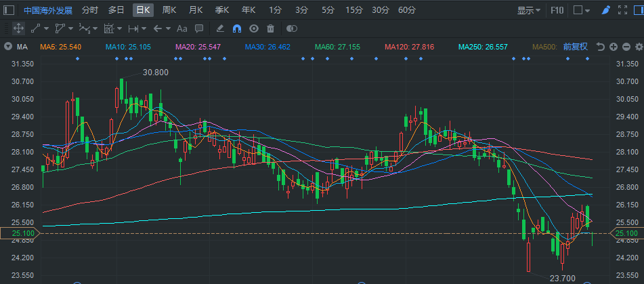Click the MA250: 26.557 label
644x284 pixels.
(x=483, y=47)
